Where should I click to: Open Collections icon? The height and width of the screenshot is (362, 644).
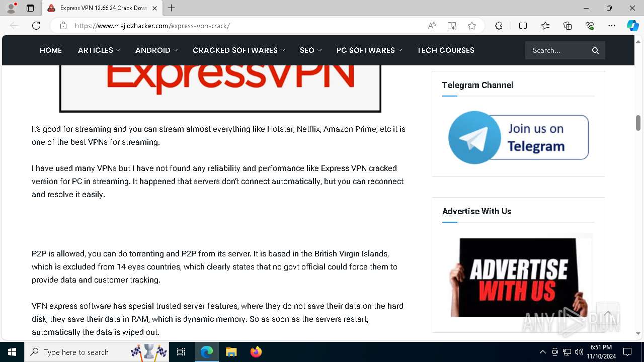pos(568,26)
